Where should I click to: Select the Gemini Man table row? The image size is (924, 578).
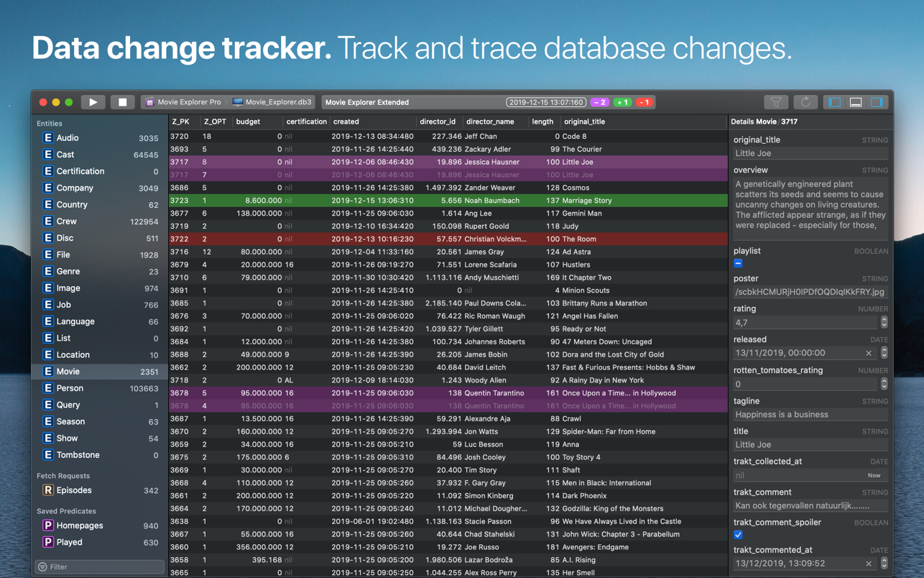448,214
